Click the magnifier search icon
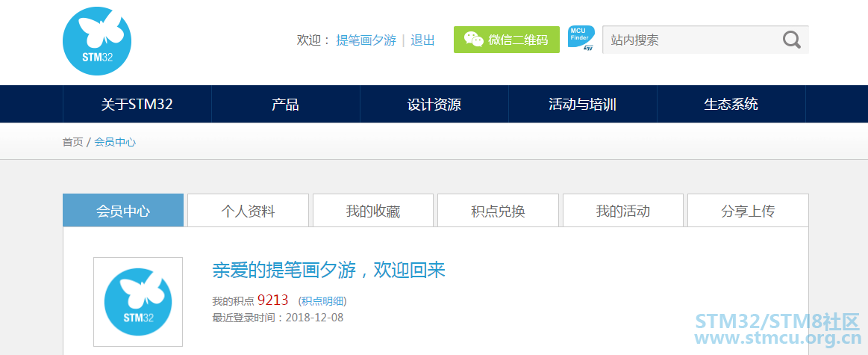The height and width of the screenshot is (355, 868). tap(792, 40)
